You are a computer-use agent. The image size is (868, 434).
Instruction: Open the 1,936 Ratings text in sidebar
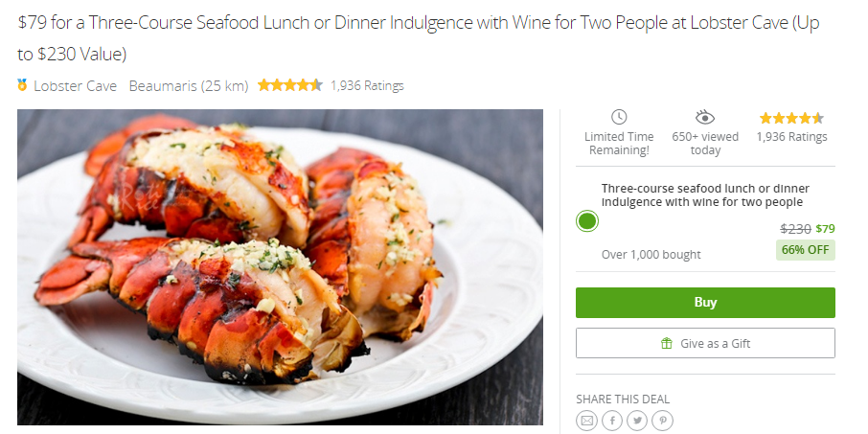(791, 137)
